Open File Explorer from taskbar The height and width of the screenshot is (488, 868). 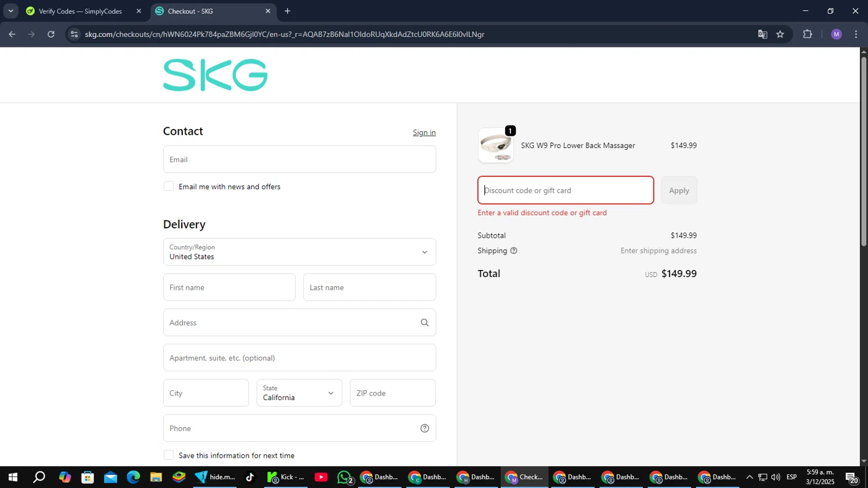coord(156,477)
